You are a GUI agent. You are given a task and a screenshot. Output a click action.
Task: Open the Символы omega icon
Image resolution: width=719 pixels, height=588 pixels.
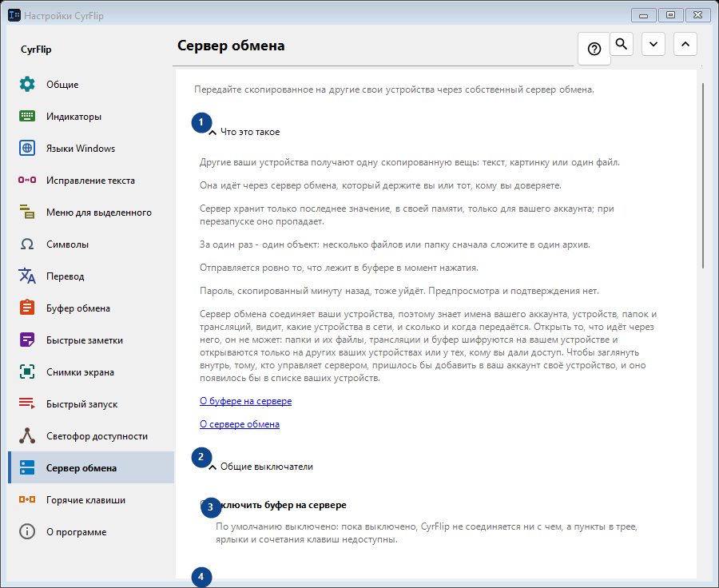pos(27,244)
